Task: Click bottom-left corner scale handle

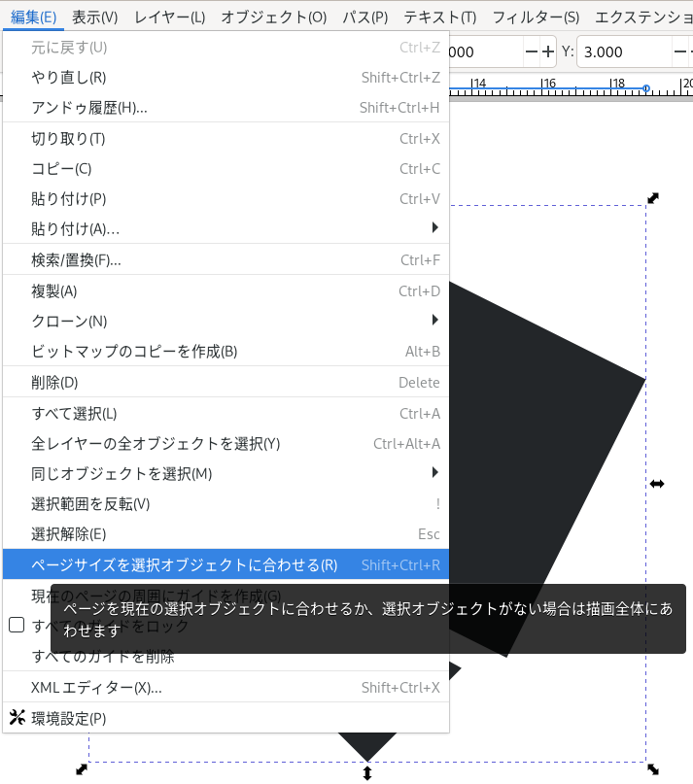Action: pos(82,769)
